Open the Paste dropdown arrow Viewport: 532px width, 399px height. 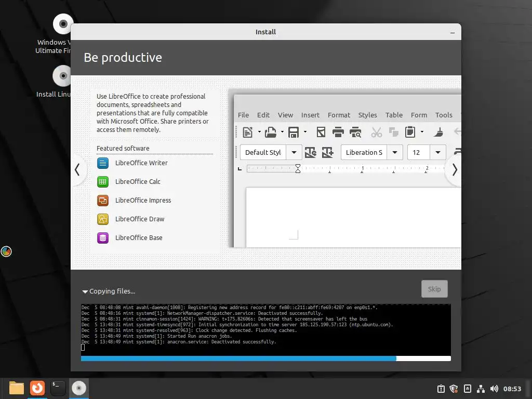422,132
